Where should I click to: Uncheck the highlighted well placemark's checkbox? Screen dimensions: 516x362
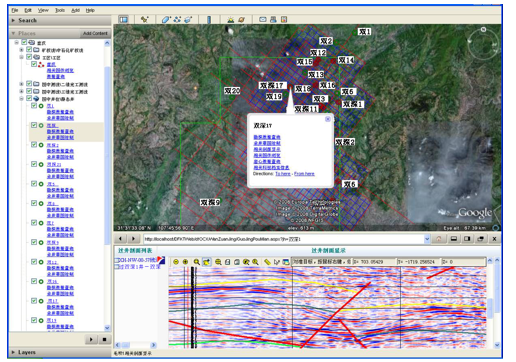point(34,125)
